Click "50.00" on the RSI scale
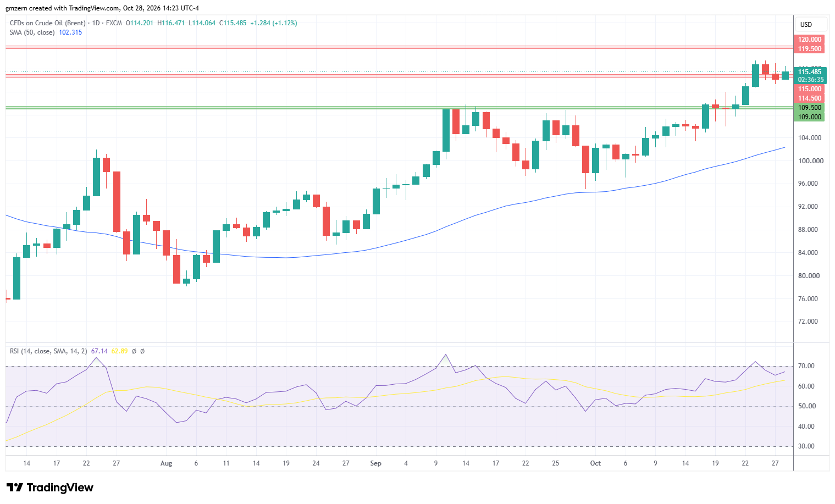835x504 pixels. pyautogui.click(x=806, y=406)
